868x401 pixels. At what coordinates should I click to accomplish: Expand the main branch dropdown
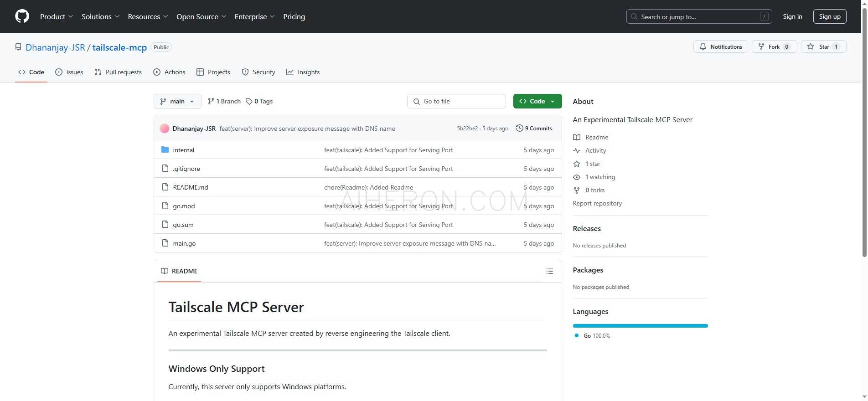tap(177, 101)
